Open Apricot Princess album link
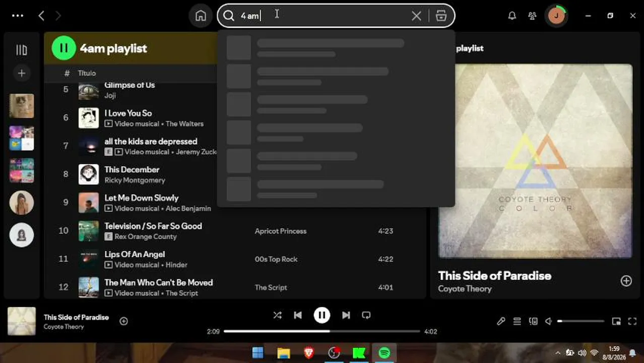This screenshot has height=363, width=644. pyautogui.click(x=281, y=231)
